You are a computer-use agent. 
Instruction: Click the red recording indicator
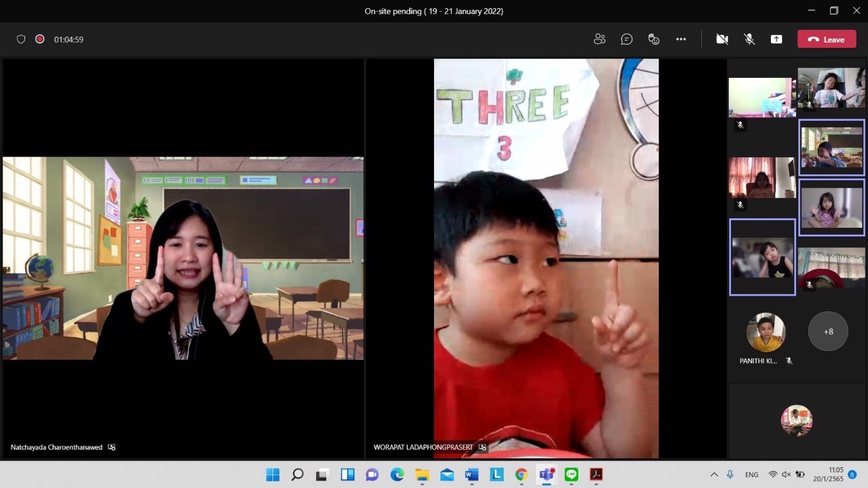pos(40,39)
